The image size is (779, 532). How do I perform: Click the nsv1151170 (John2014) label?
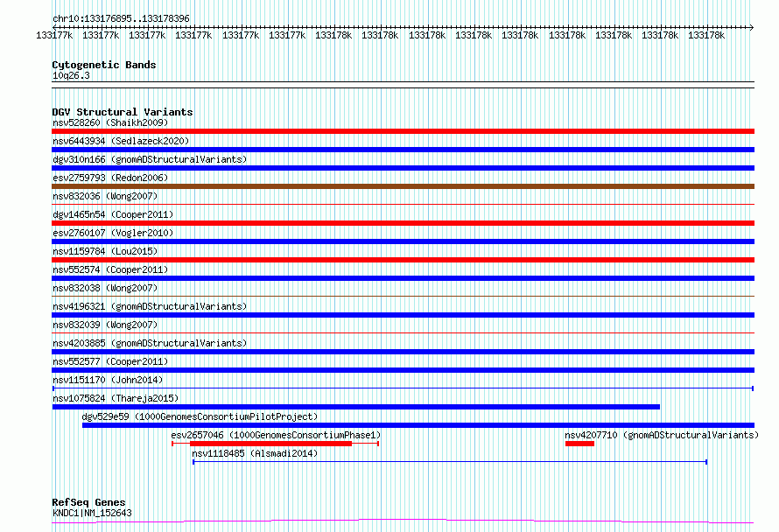(x=108, y=380)
